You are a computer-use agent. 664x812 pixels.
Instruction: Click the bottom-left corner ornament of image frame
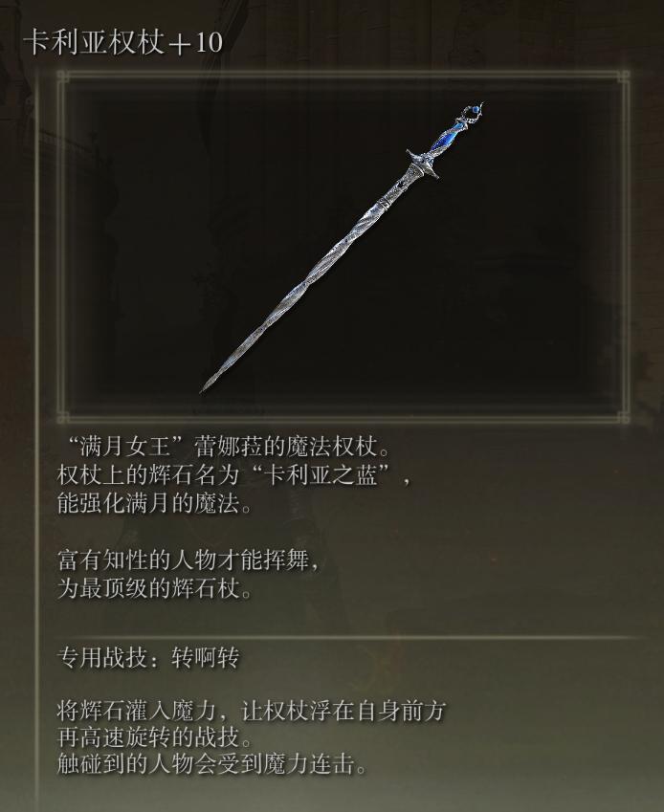click(63, 417)
